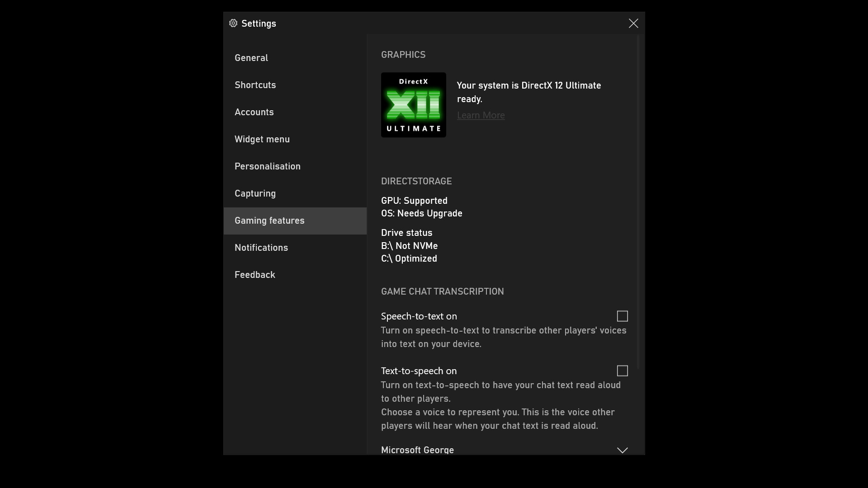This screenshot has width=868, height=488.
Task: Click the Settings gear icon
Action: 233,23
